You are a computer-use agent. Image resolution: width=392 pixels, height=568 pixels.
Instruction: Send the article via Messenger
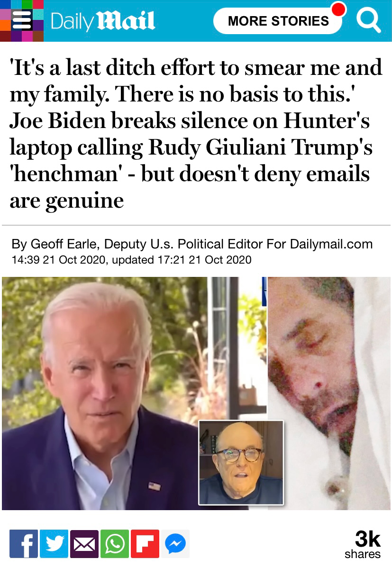point(175,544)
